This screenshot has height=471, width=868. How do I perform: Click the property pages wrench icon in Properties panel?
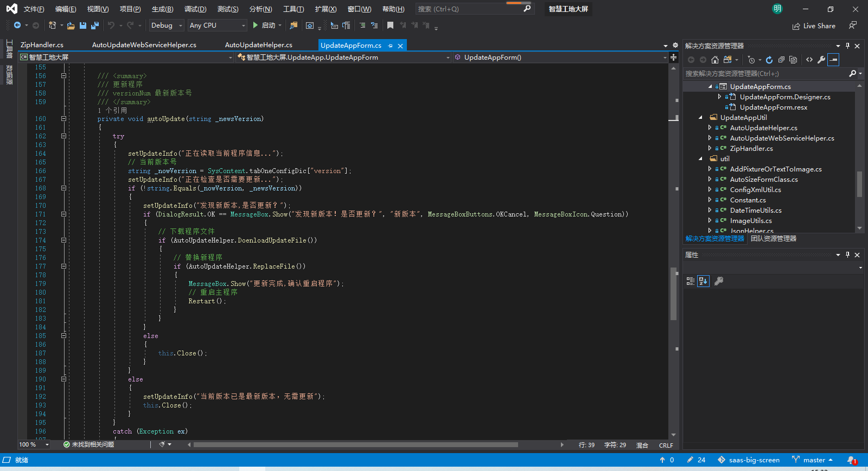(719, 281)
